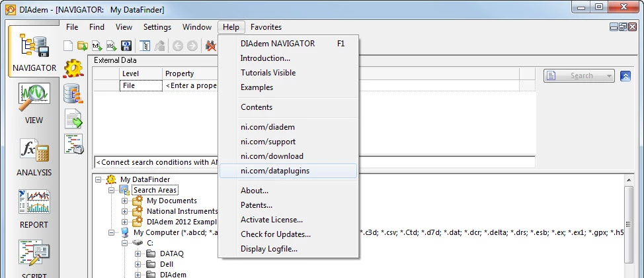Expand the DATAQ folder node
The width and height of the screenshot is (644, 278).
tap(138, 254)
